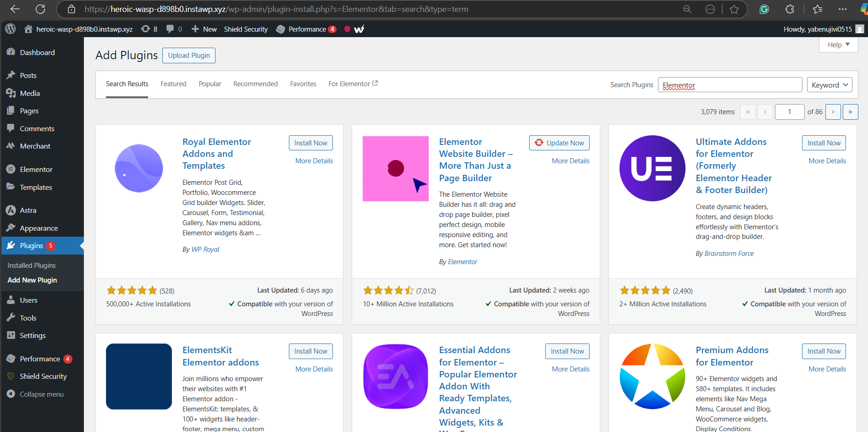Collapse the admin sidebar menu
This screenshot has height=432, width=868.
42,394
